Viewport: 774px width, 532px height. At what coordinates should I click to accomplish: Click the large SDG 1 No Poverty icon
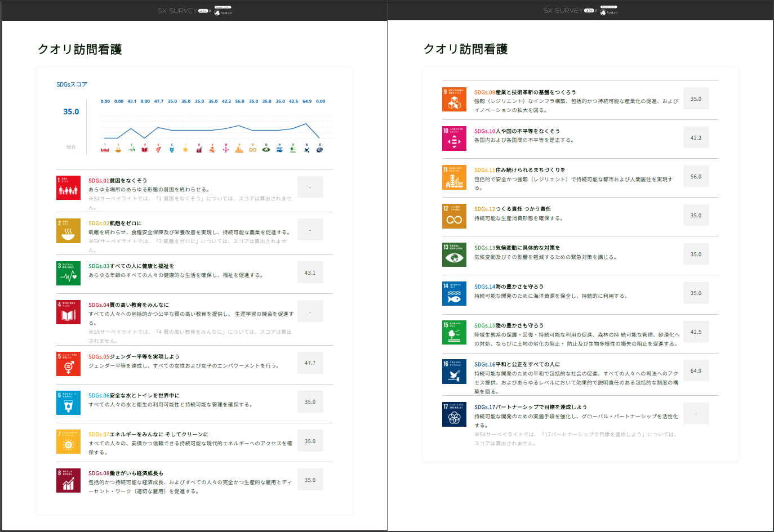[68, 188]
